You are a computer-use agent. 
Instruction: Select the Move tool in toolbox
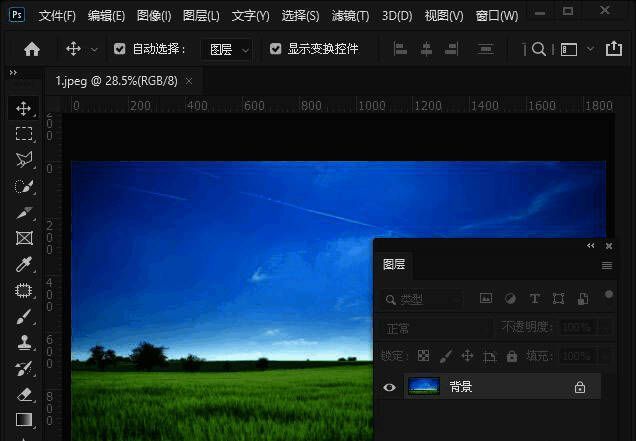24,108
